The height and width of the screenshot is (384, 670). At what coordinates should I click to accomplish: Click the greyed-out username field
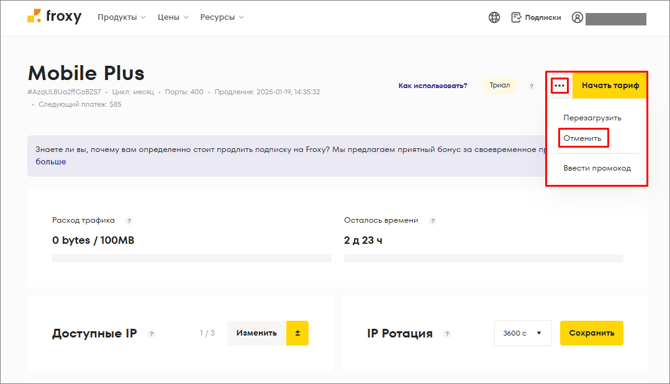616,19
